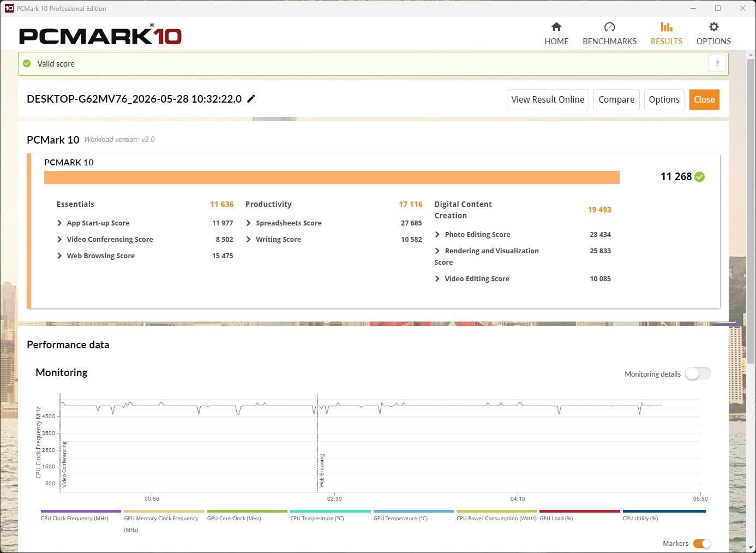Open the BENCHMARKS gauge icon
The image size is (756, 553).
point(610,27)
